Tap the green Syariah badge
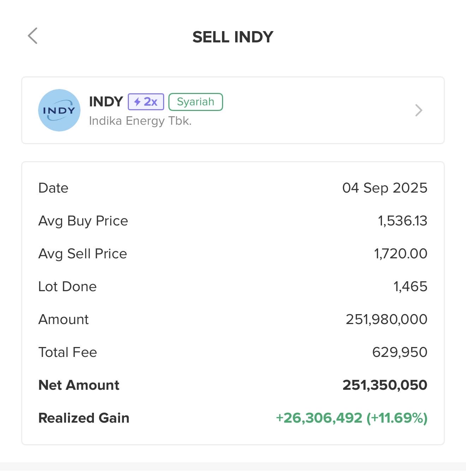The width and height of the screenshot is (466, 476). [x=196, y=102]
